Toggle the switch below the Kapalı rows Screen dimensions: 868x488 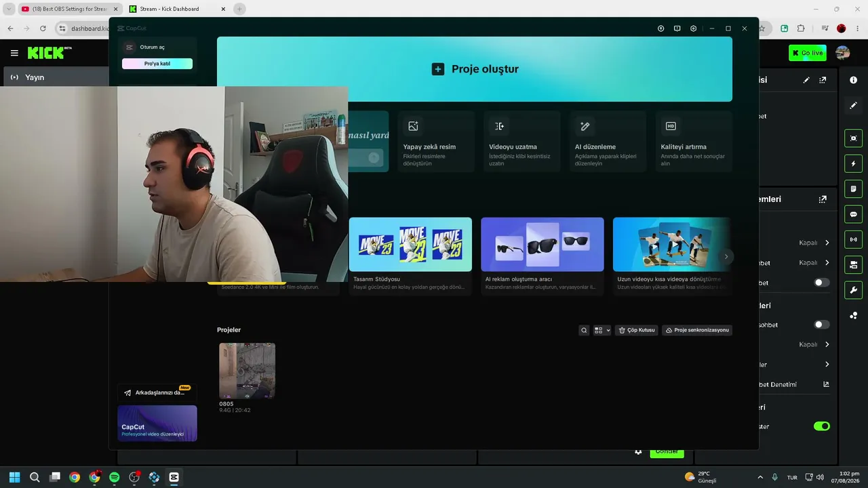822,283
